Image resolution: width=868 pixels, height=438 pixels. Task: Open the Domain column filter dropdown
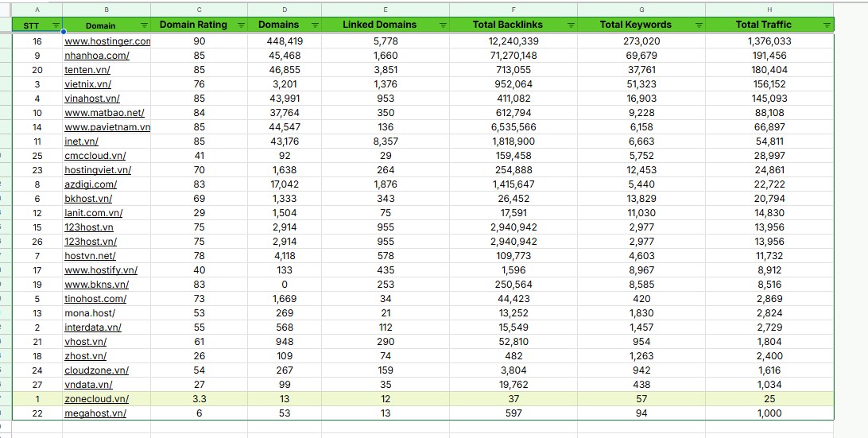click(144, 25)
